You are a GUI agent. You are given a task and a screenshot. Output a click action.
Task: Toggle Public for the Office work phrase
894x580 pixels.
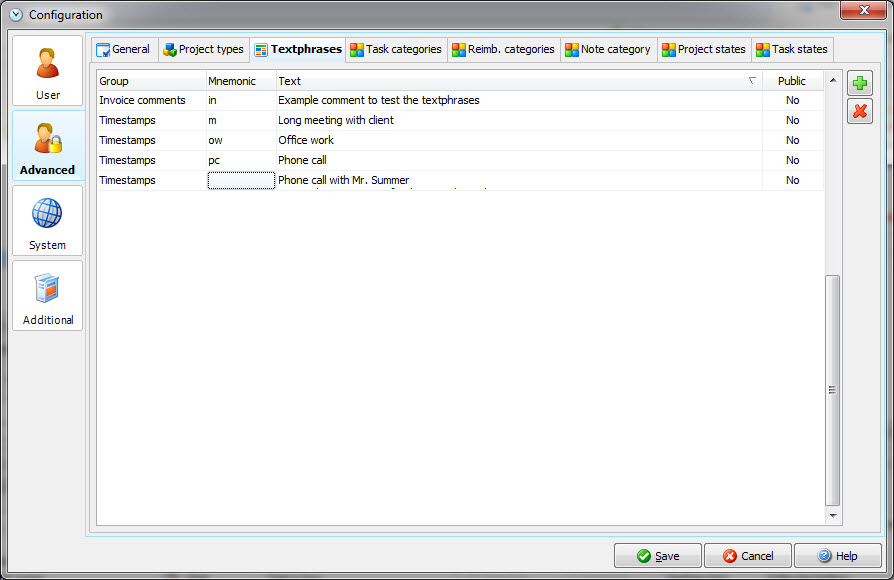(x=792, y=140)
